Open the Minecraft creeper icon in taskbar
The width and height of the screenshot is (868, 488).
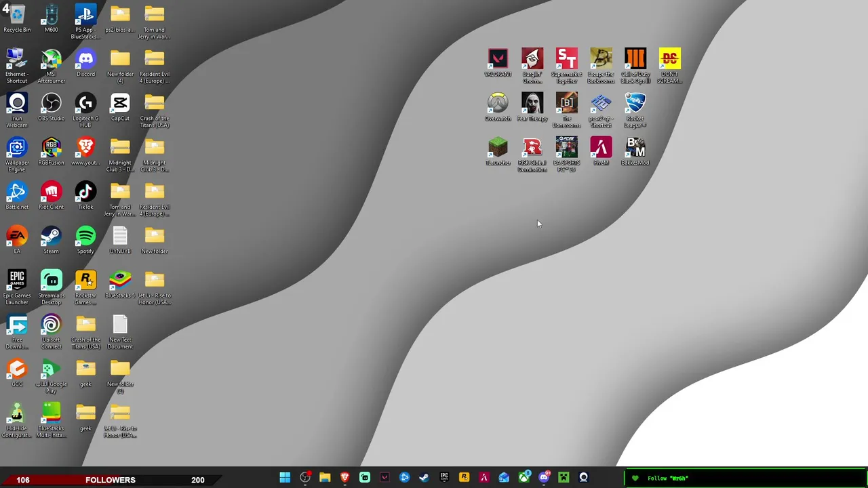564,478
